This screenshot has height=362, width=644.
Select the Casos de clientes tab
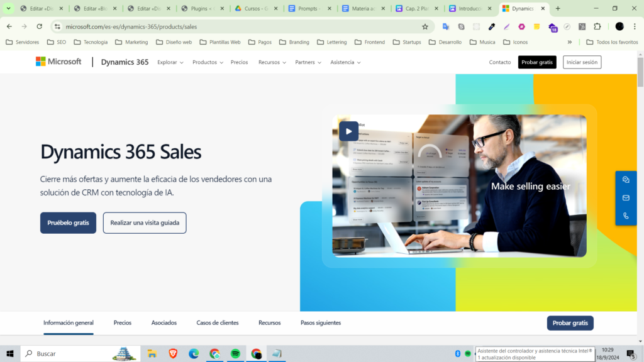[x=218, y=323]
